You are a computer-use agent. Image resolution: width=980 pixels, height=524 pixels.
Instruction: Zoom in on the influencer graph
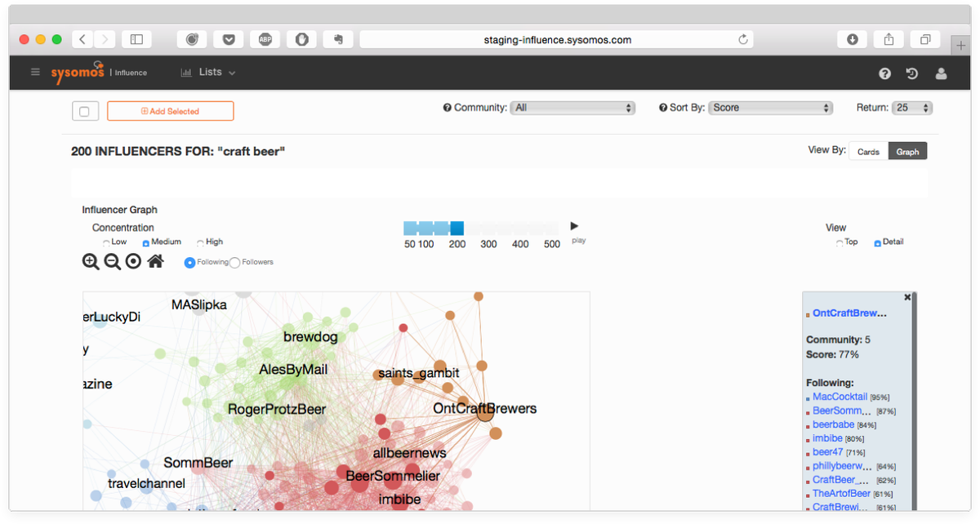pyautogui.click(x=91, y=261)
